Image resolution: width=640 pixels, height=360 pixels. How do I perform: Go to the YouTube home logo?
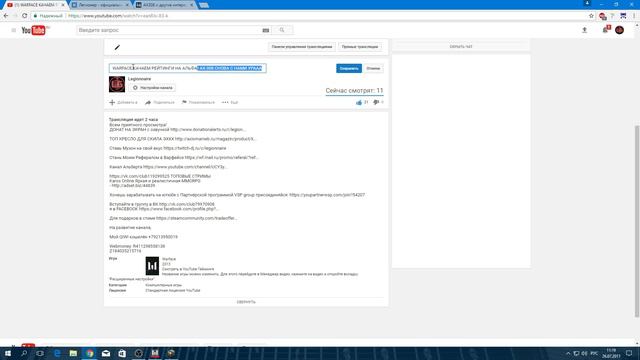click(x=34, y=30)
